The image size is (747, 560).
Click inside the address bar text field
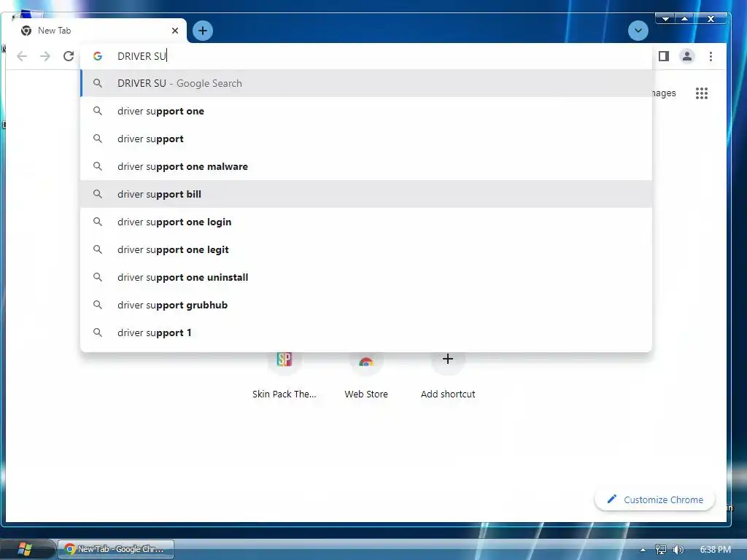(366, 56)
